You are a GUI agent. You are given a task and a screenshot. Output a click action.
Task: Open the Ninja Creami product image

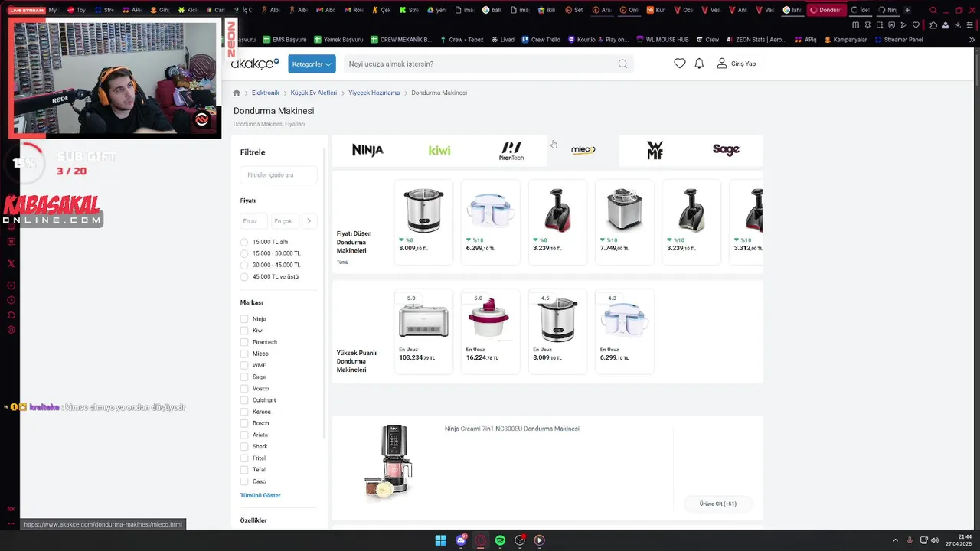[388, 462]
